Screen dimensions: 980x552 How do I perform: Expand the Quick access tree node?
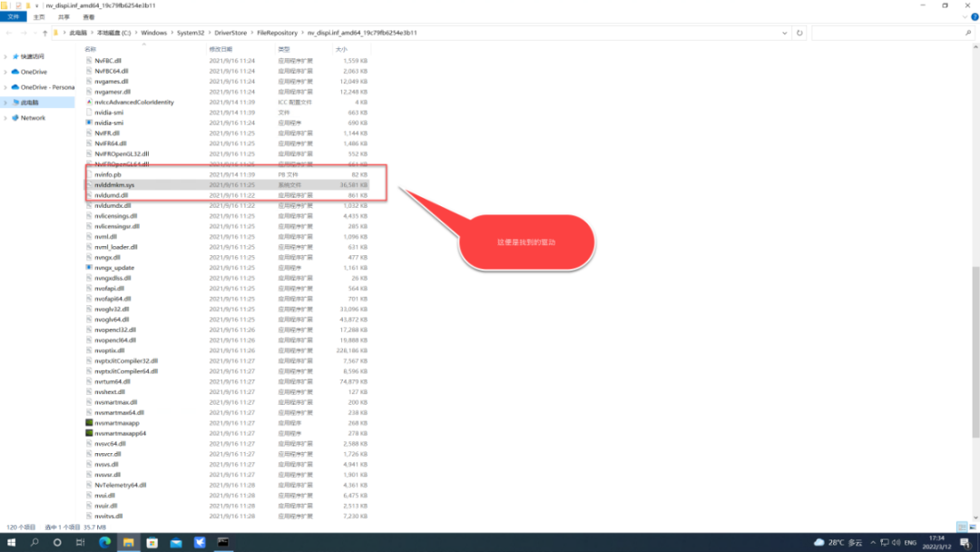5,56
